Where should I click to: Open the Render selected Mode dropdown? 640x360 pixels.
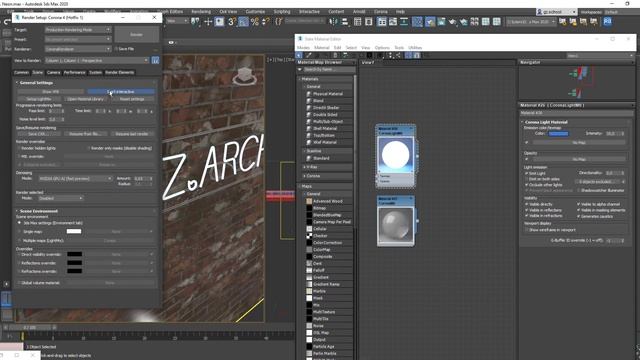click(60, 198)
